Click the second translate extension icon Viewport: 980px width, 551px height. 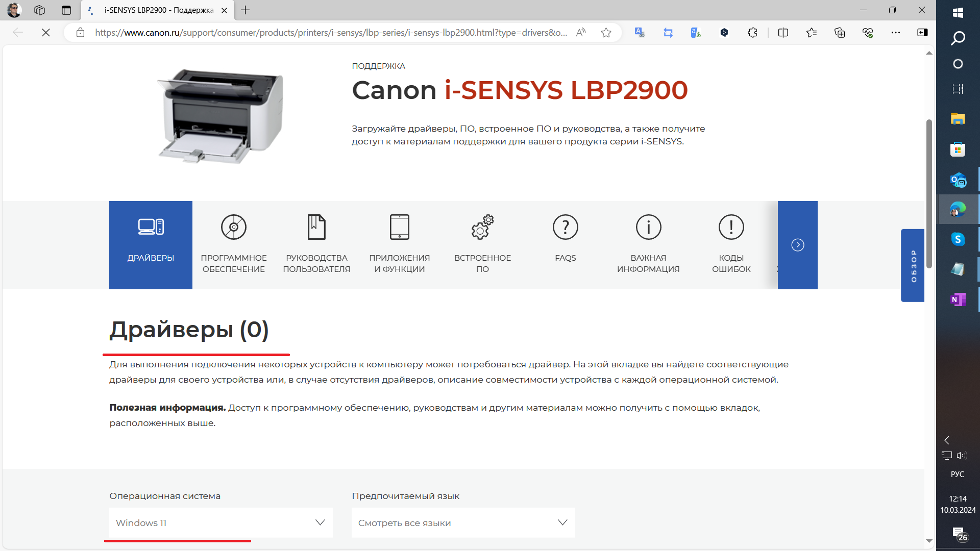696,33
